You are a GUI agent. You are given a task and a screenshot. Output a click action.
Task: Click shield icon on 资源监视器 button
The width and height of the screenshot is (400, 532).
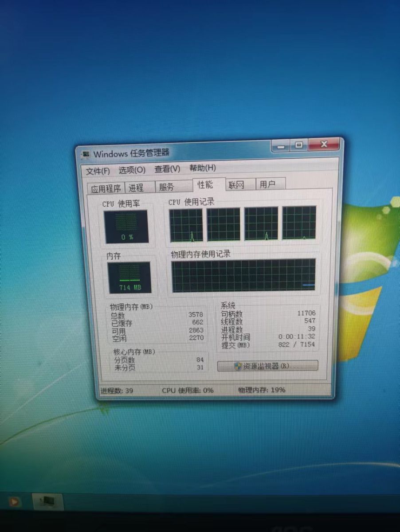[x=238, y=366]
